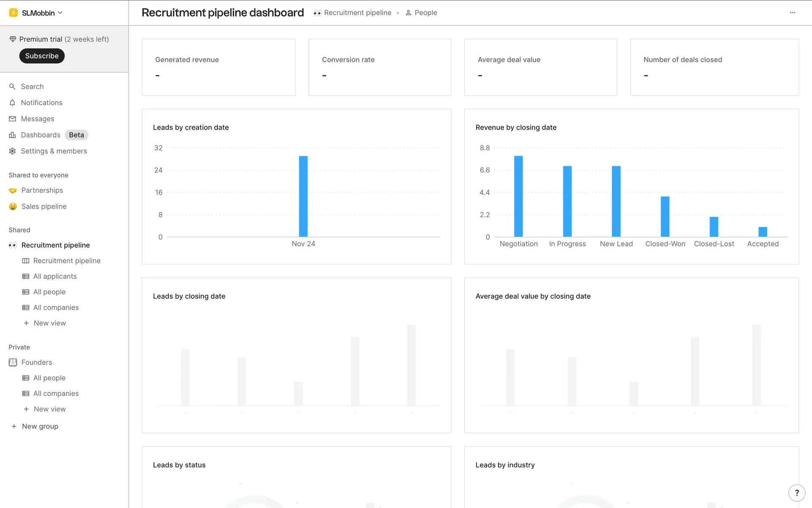Open the three-dot more options menu
The image size is (812, 508).
pos(793,13)
